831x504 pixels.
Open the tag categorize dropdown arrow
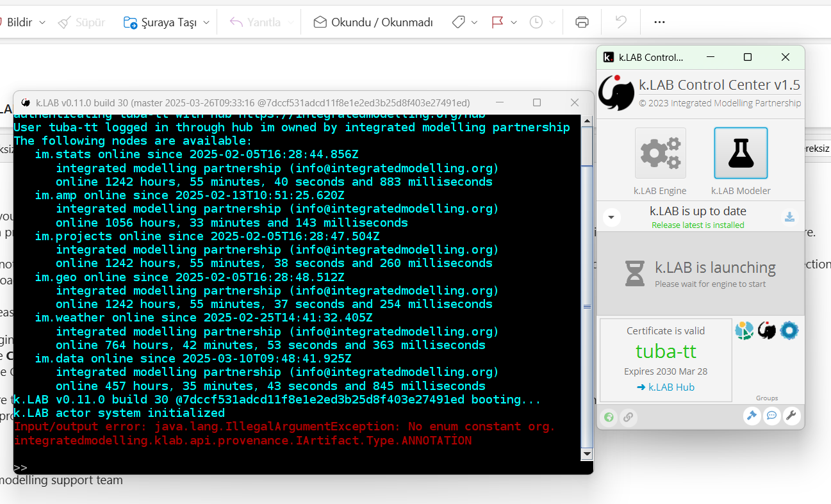[474, 22]
